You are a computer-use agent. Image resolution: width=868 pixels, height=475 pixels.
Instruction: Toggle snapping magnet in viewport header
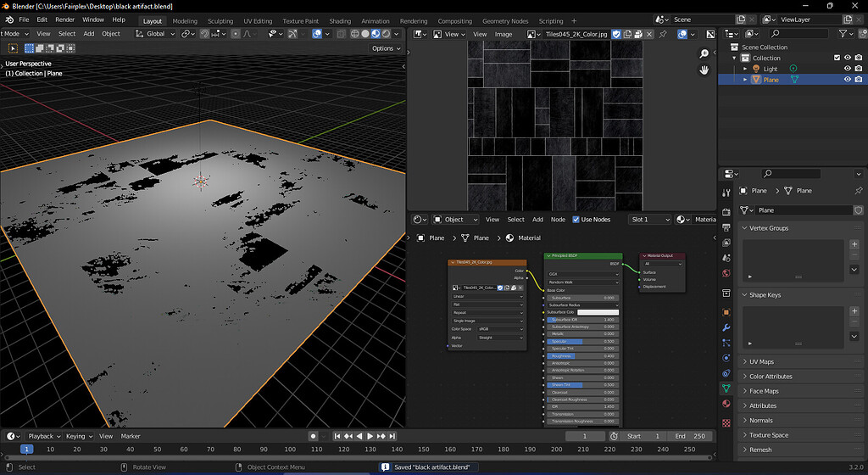[204, 34]
